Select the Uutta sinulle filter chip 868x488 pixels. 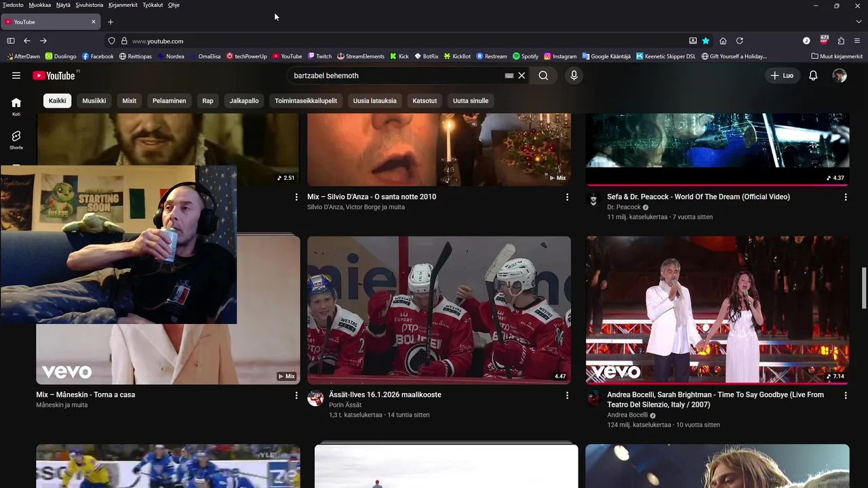tap(471, 101)
